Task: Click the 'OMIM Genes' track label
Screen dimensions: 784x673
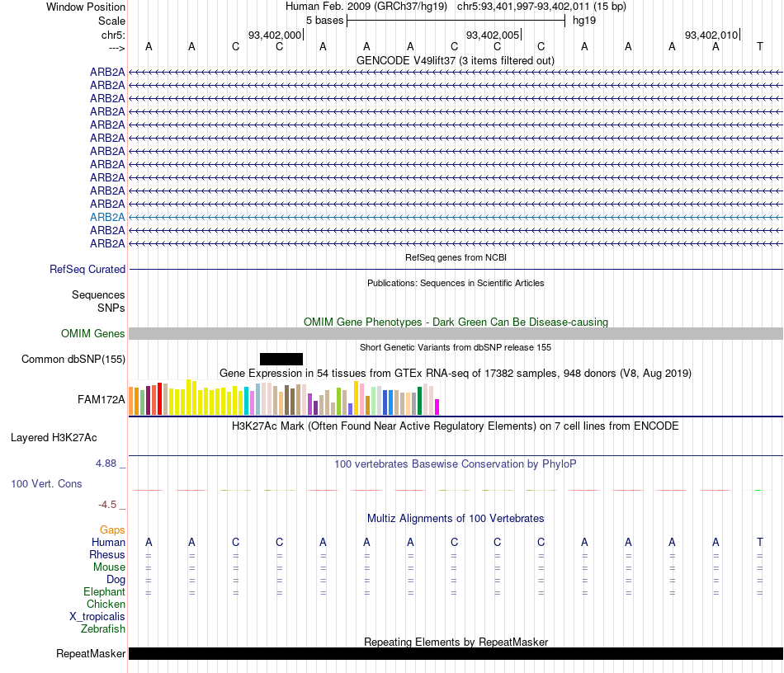Action: 92,333
